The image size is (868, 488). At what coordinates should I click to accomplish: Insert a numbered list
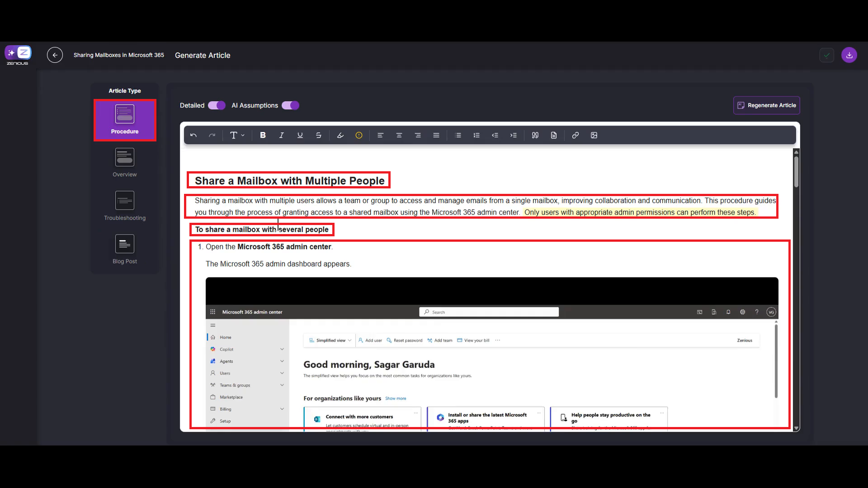click(x=476, y=135)
